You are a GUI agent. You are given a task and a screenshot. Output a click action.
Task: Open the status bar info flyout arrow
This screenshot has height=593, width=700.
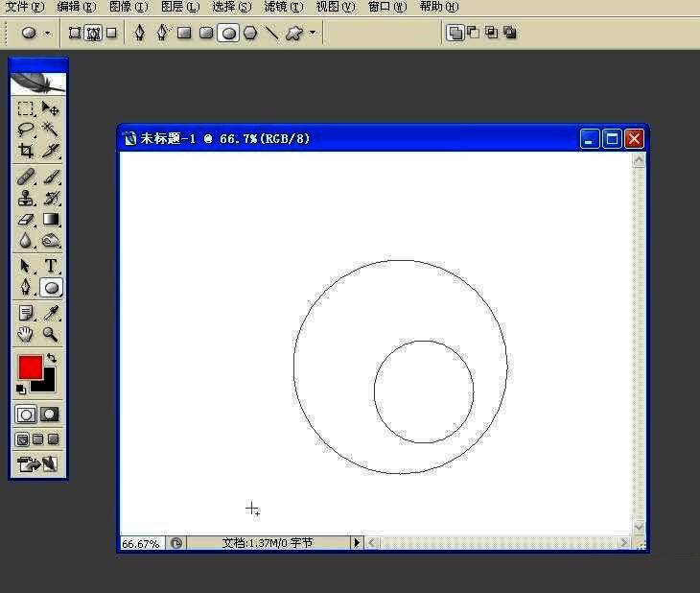click(357, 543)
